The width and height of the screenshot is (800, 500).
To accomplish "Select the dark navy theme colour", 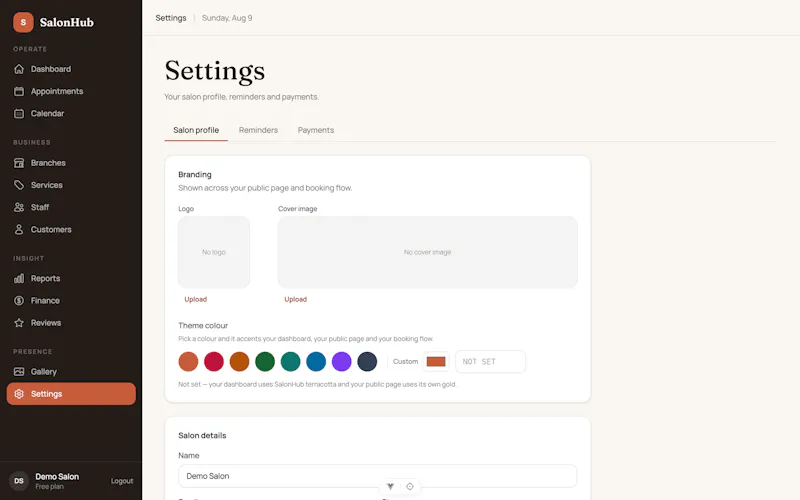I will coord(367,361).
